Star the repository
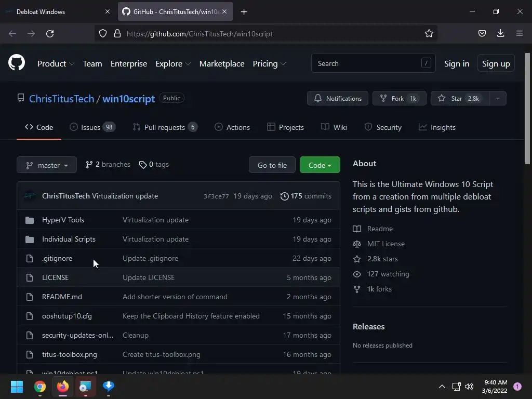Screen dimensions: 532x399 pyautogui.click(x=460, y=98)
